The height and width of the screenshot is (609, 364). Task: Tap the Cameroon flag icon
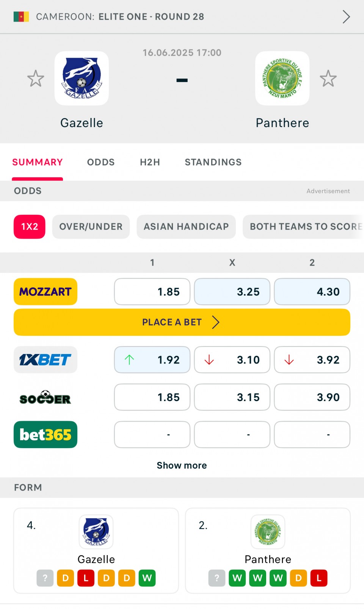pyautogui.click(x=21, y=17)
